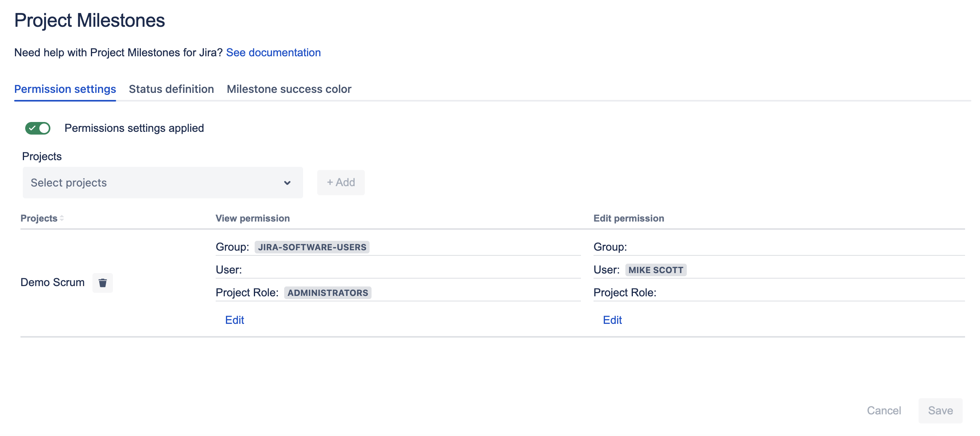The image size is (980, 436).
Task: Select the JIRA-SOFTWARE-USERS group tag
Action: [x=312, y=247]
